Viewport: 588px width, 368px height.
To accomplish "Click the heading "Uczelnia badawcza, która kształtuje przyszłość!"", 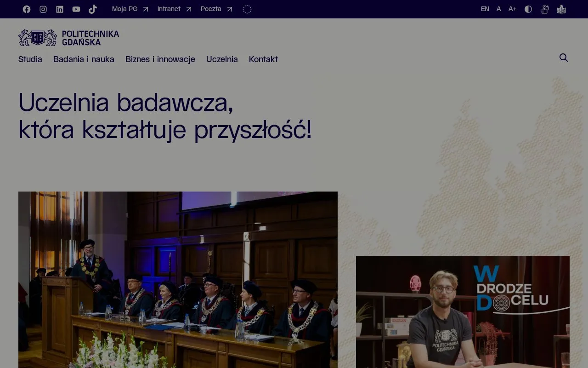I will tap(165, 116).
